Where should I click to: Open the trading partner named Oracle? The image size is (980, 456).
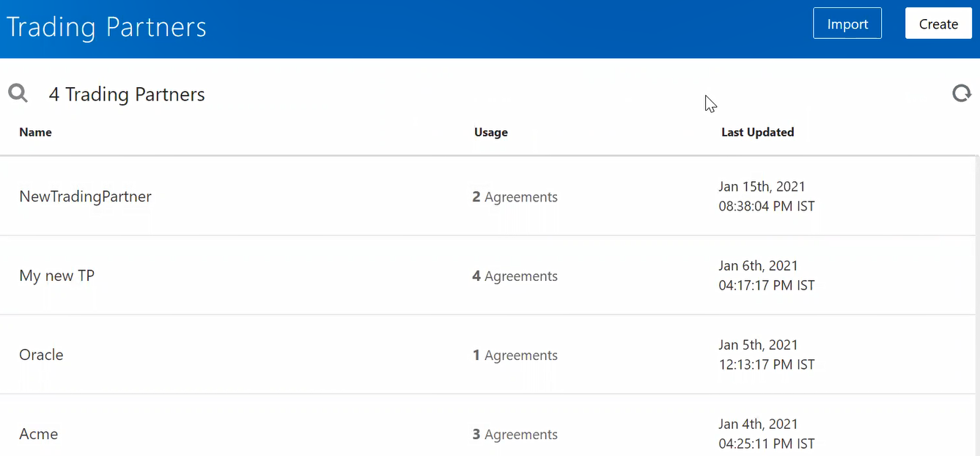(x=41, y=355)
